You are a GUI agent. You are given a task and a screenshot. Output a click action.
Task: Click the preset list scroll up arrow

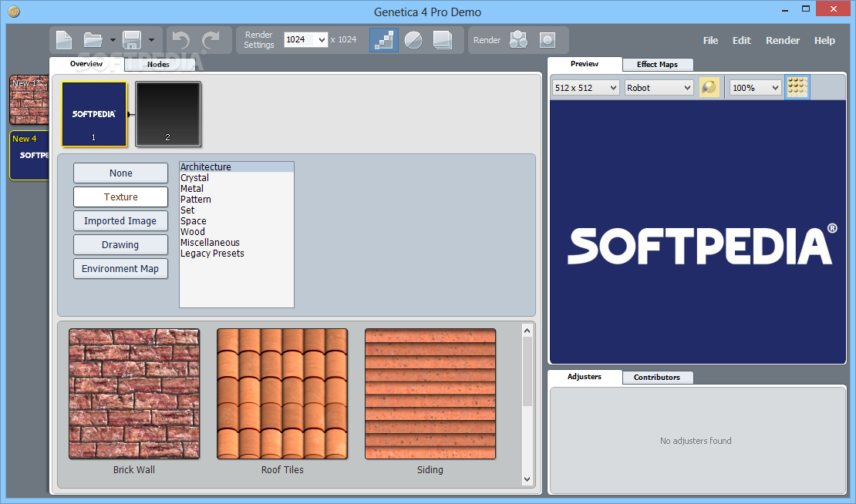coord(527,330)
